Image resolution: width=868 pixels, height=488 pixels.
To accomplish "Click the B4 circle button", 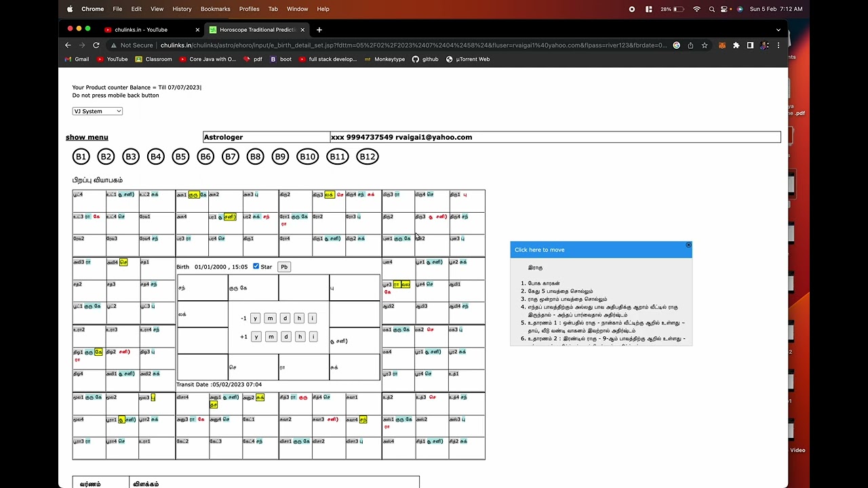I will tap(155, 157).
